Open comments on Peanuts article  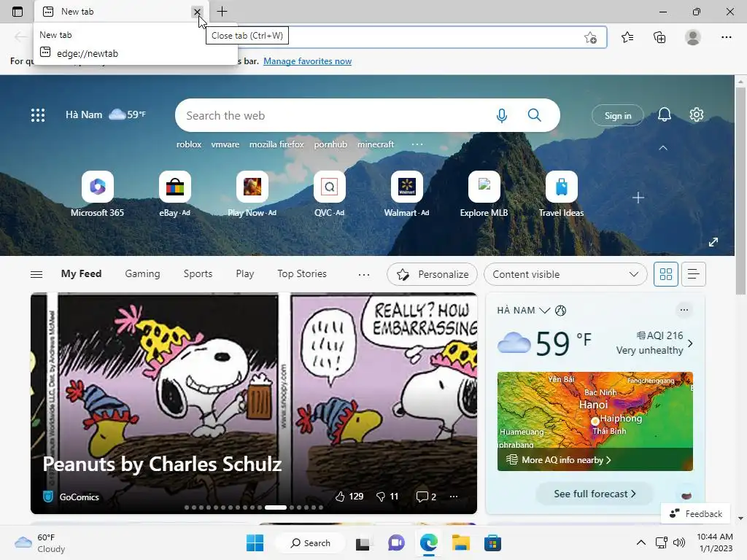pos(426,497)
